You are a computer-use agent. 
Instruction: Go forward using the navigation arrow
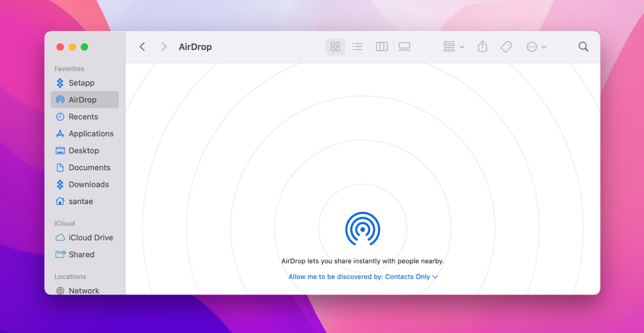(x=164, y=46)
